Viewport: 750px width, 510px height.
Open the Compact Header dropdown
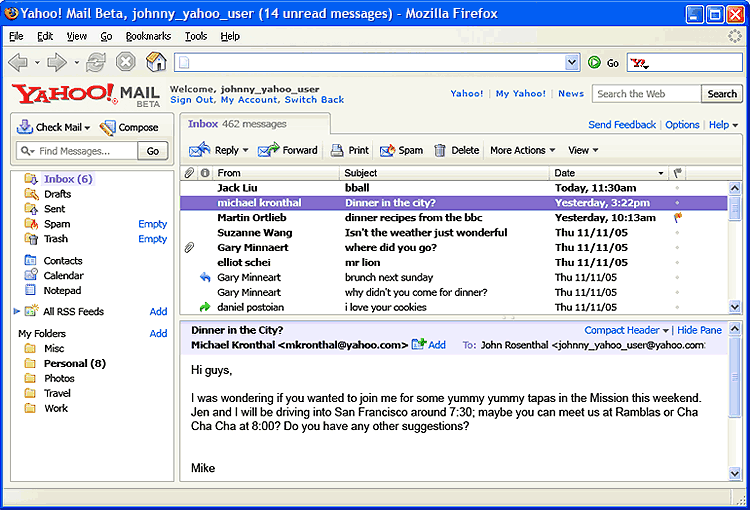point(627,330)
